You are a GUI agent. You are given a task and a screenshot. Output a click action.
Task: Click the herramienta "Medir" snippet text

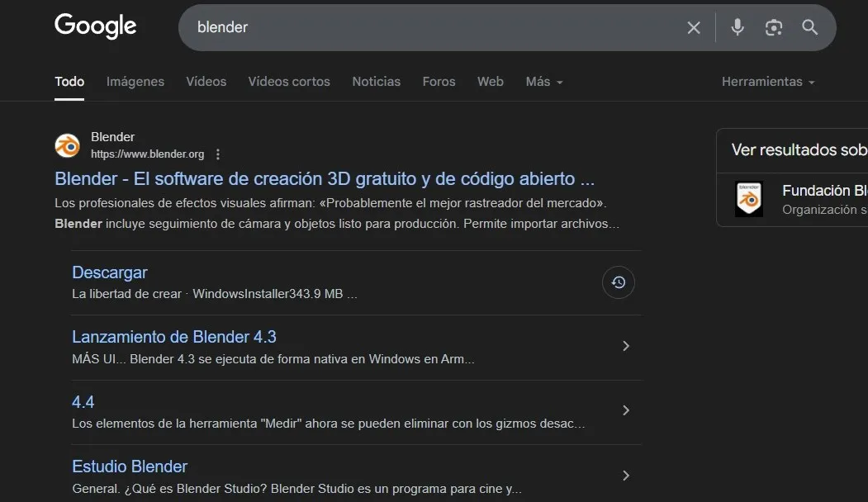328,424
